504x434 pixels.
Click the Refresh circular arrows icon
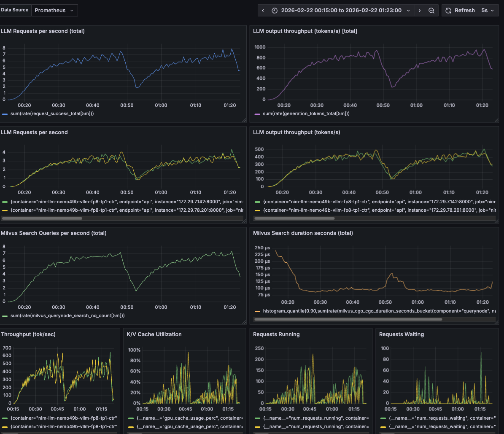[448, 11]
